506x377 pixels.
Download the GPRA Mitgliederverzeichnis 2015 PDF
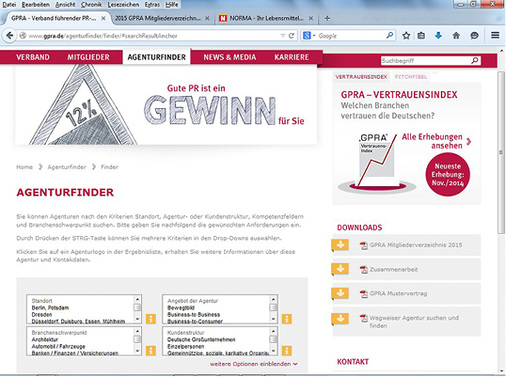coord(415,245)
